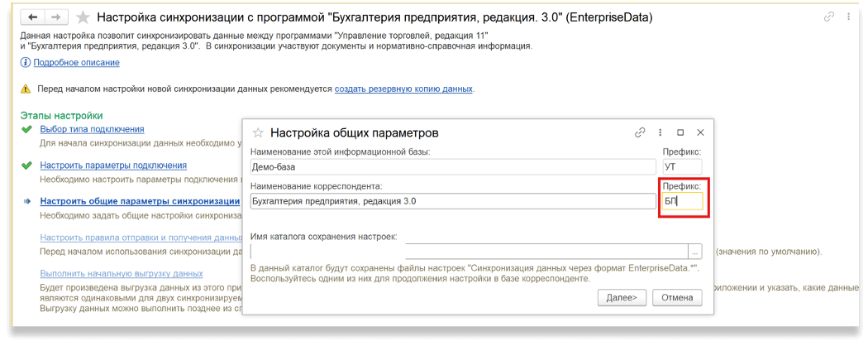The image size is (868, 346).
Task: Focus the УТ prefix field
Action: (682, 167)
